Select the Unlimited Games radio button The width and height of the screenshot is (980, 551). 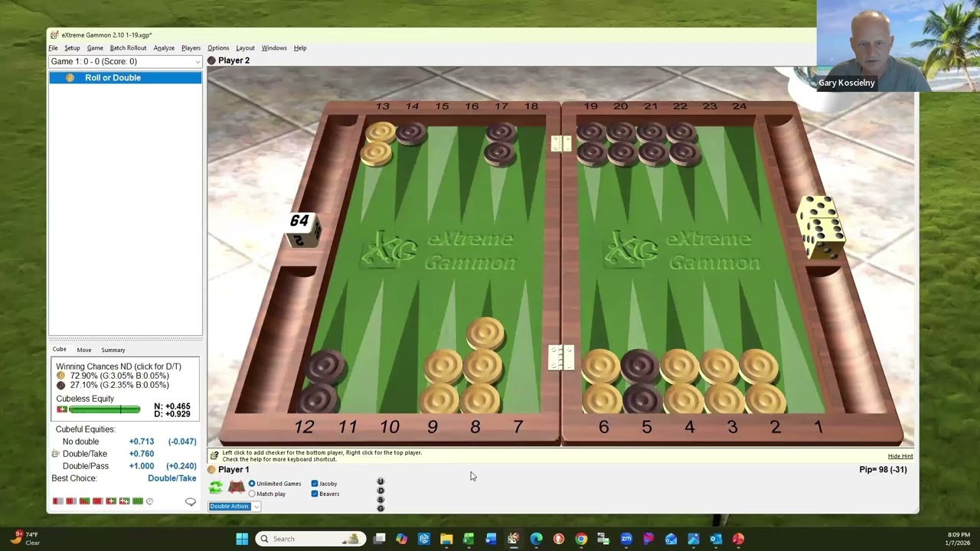(252, 484)
